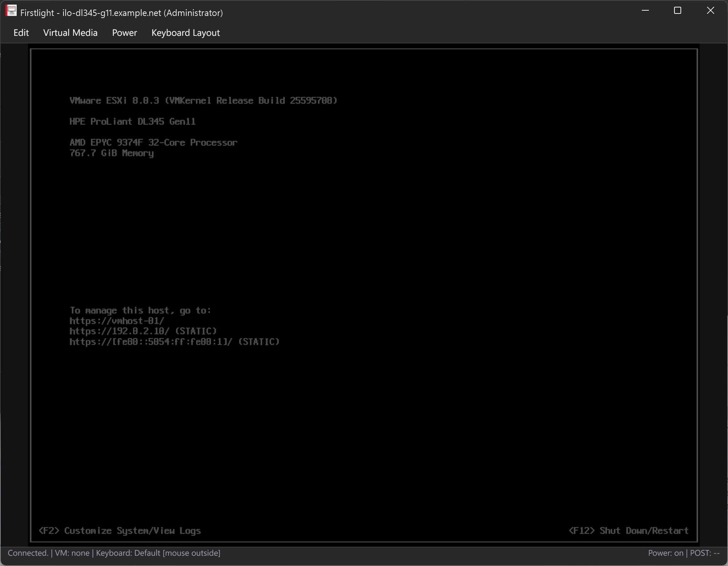This screenshot has width=728, height=566.
Task: Click the 'Power: on' status indicator
Action: 666,553
